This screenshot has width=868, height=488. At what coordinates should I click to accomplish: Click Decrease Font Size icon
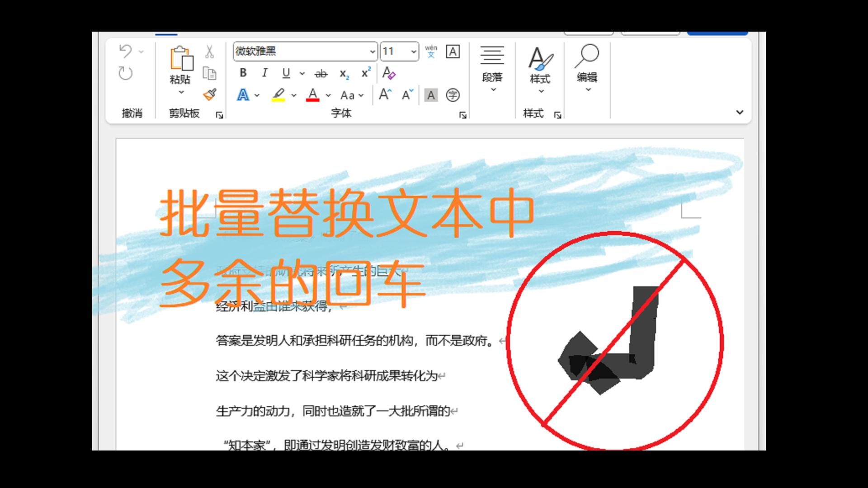(x=408, y=94)
